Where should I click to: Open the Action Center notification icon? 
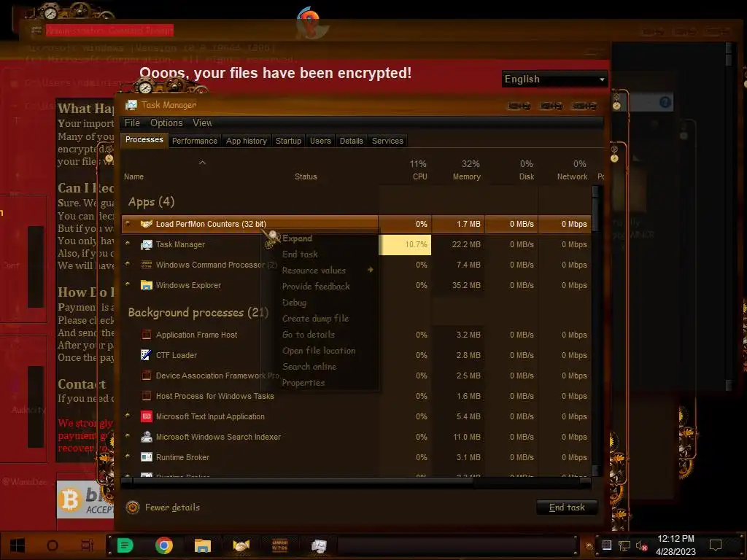click(x=716, y=545)
